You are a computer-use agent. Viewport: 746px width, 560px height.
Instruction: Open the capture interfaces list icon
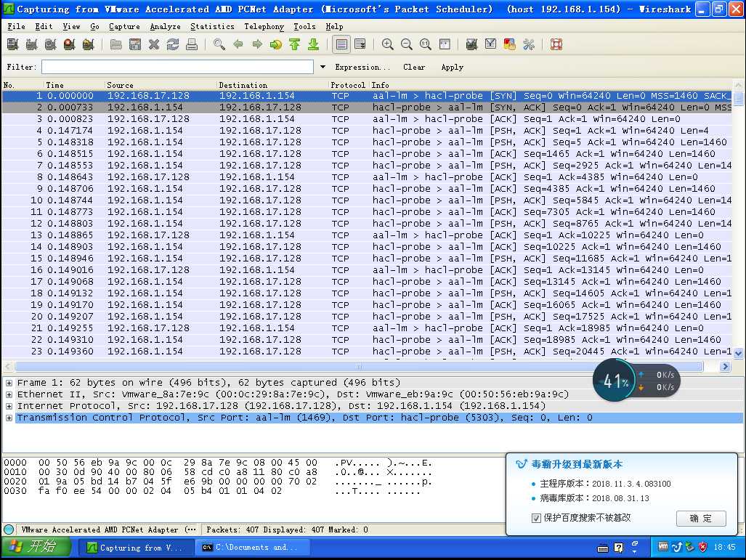click(13, 45)
